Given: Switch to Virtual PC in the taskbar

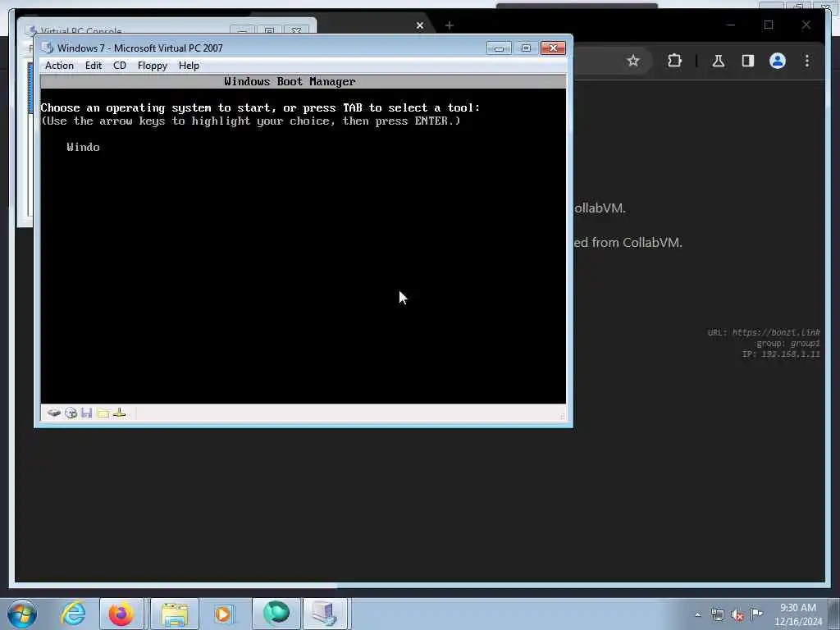Looking at the screenshot, I should [326, 614].
